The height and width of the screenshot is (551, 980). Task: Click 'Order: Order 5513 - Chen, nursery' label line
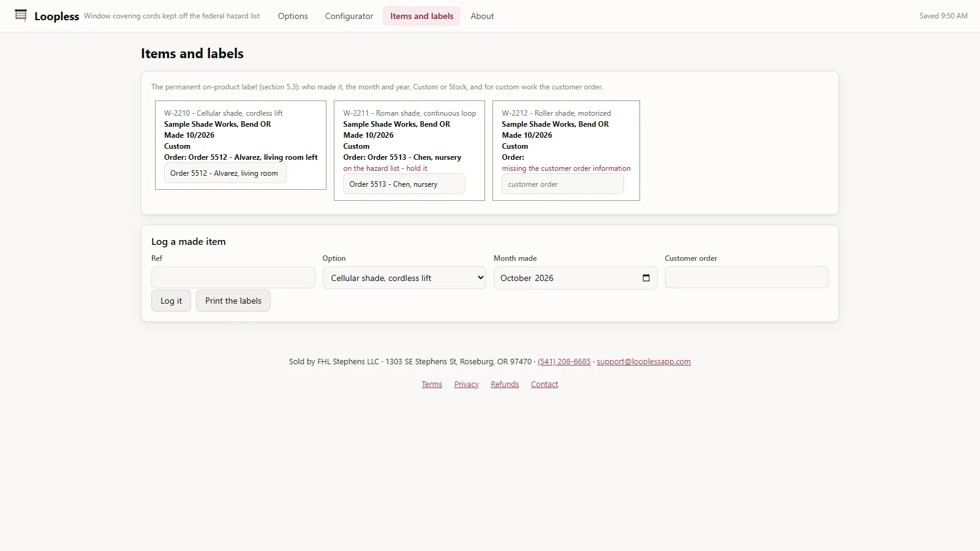pyautogui.click(x=402, y=157)
